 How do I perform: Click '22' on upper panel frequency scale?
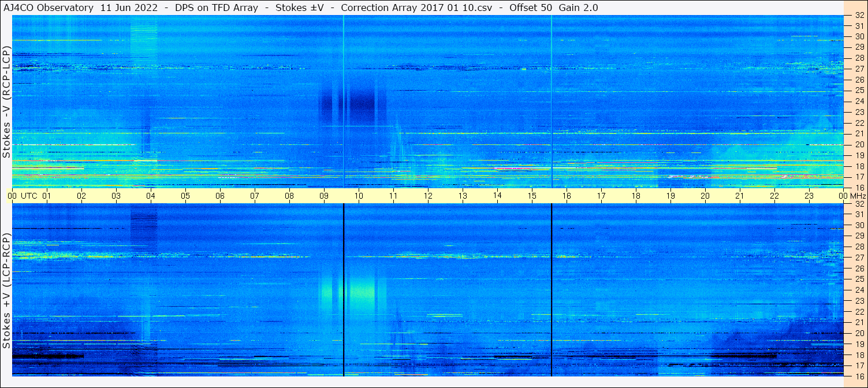pyautogui.click(x=859, y=122)
